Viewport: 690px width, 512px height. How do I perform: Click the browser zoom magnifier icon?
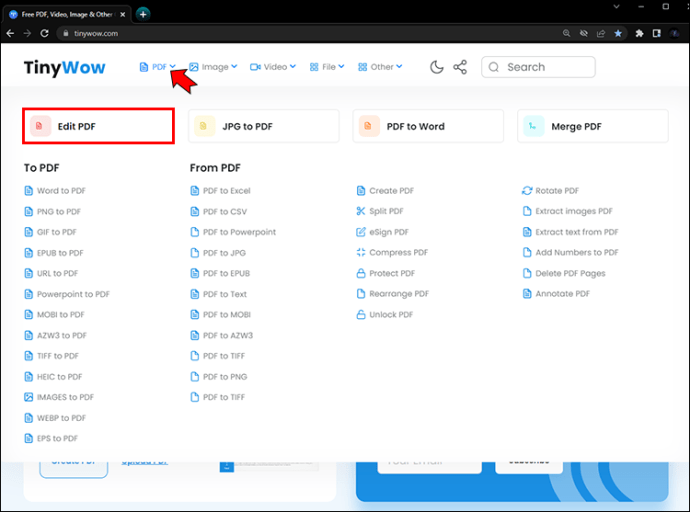point(566,33)
